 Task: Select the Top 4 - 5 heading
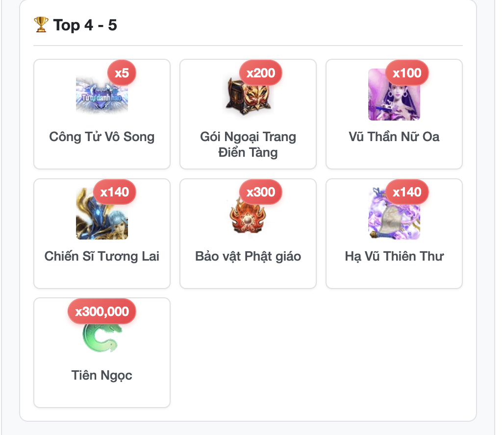[x=85, y=25]
